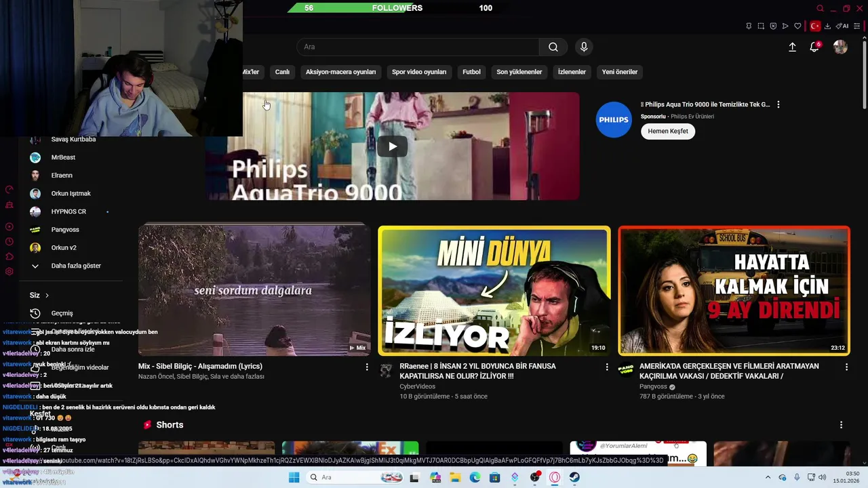Viewport: 868px width, 488px height.
Task: Open the YouTube account avatar menu
Action: (x=840, y=47)
